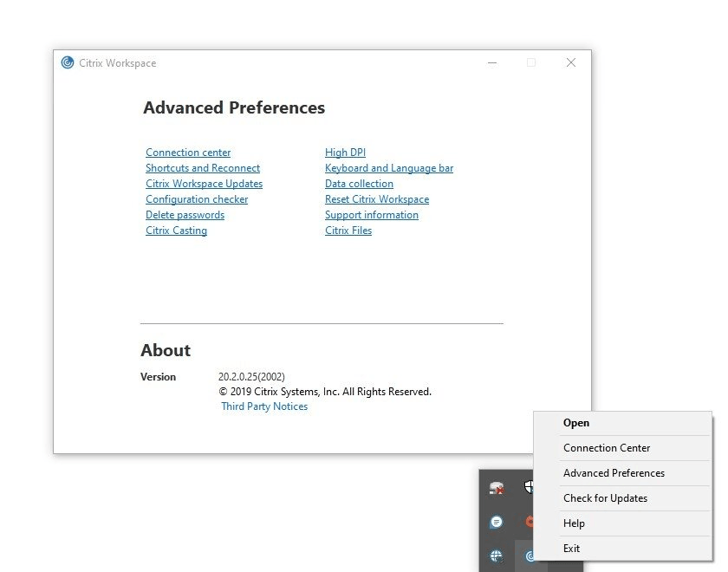The width and height of the screenshot is (728, 572).
Task: Select the orange circular tray icon
Action: [529, 521]
